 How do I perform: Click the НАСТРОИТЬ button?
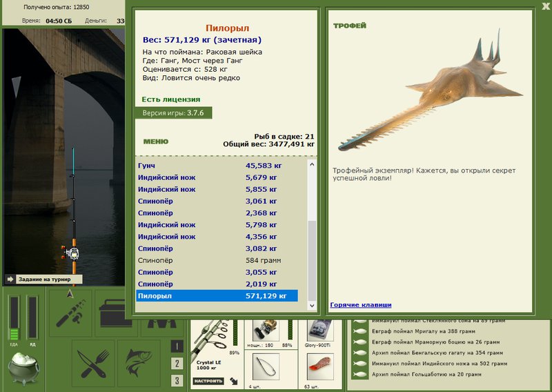click(x=208, y=381)
